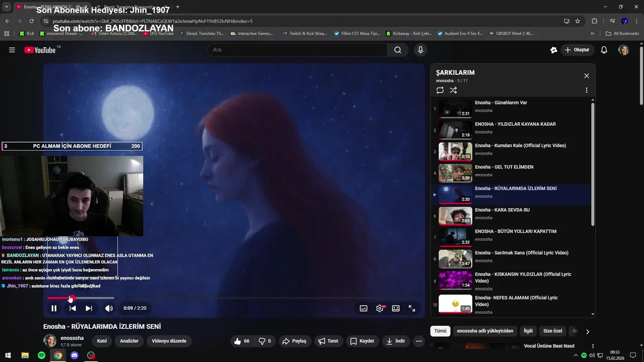Show more filter chips with arrow
644x362 pixels.
pos(587,331)
